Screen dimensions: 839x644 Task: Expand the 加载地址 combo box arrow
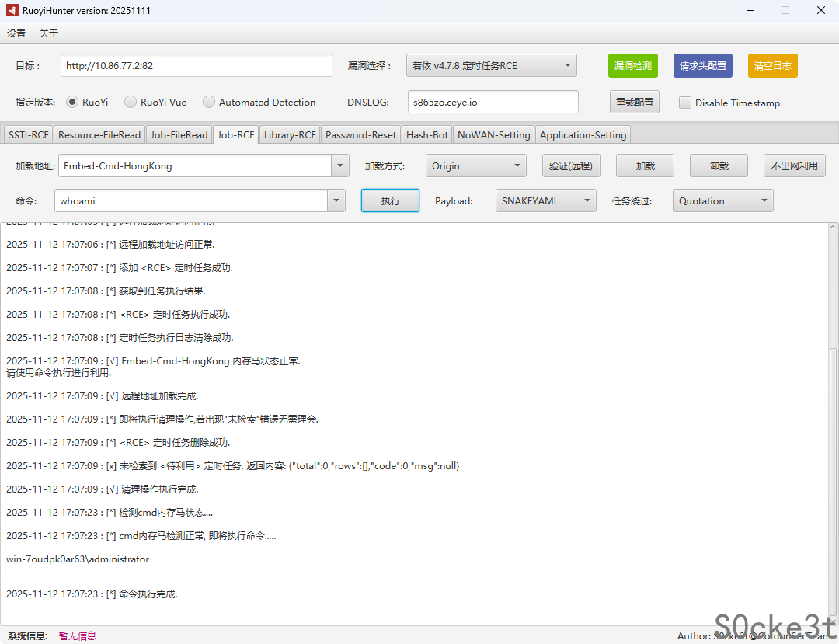tap(340, 165)
